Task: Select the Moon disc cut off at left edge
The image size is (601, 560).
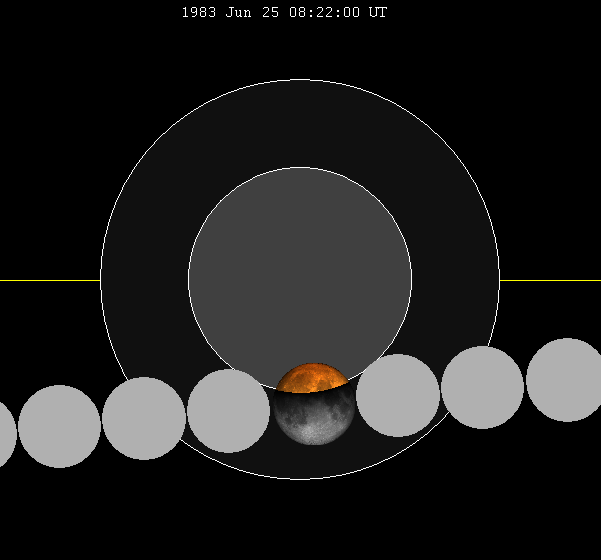Action: tap(5, 434)
